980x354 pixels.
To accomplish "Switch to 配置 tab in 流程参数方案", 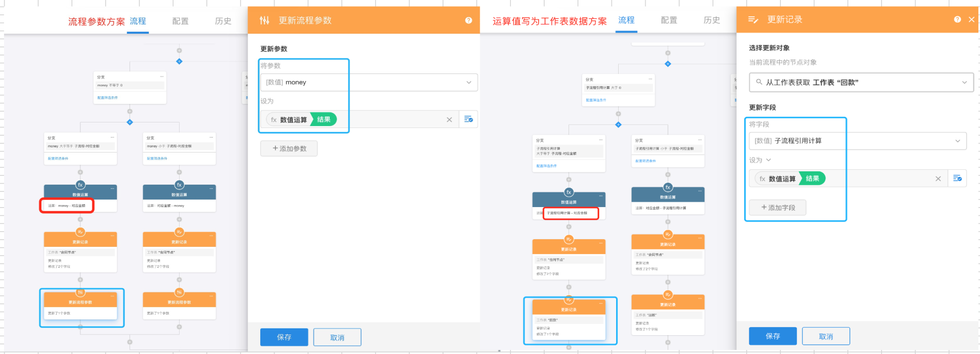I will coord(180,21).
